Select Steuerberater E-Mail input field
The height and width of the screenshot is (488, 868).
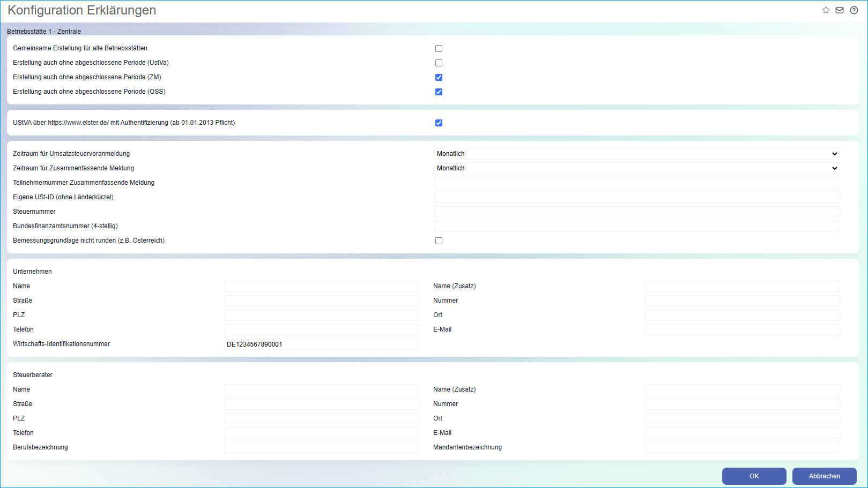[742, 433]
